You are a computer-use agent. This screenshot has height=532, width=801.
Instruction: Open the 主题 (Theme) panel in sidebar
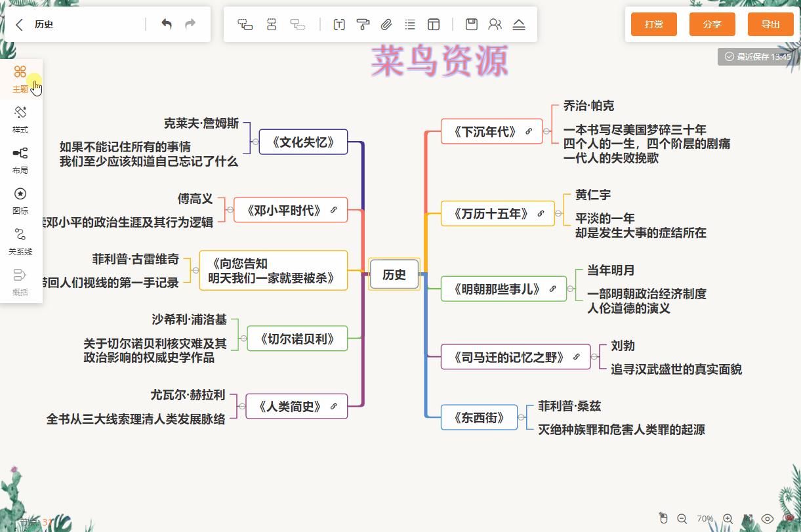tap(20, 77)
